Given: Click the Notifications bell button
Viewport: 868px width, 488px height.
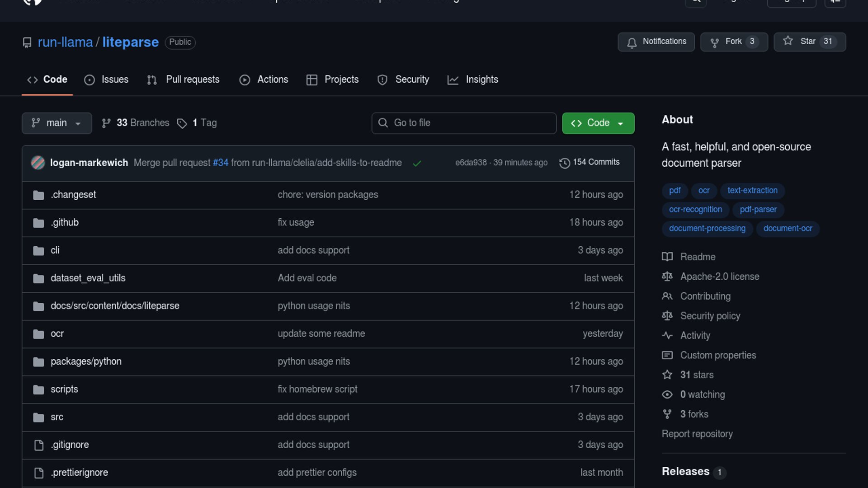Looking at the screenshot, I should click(656, 42).
